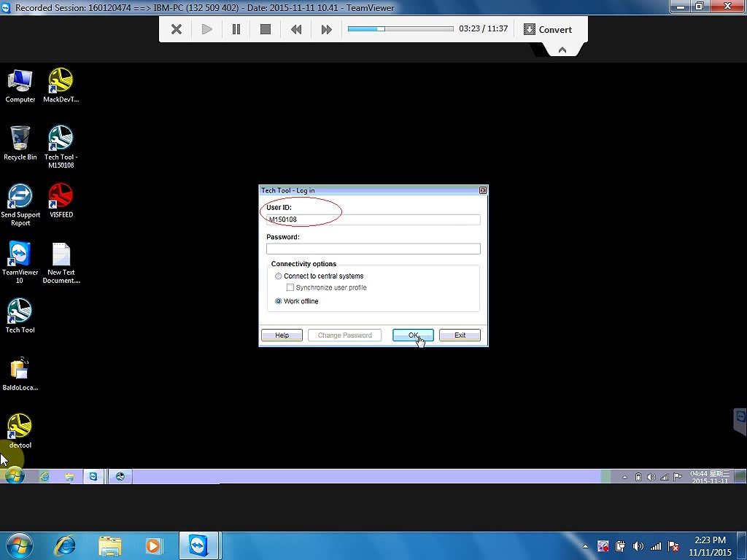Click the Tech Tool button on the recorded session taskbar

click(x=120, y=476)
